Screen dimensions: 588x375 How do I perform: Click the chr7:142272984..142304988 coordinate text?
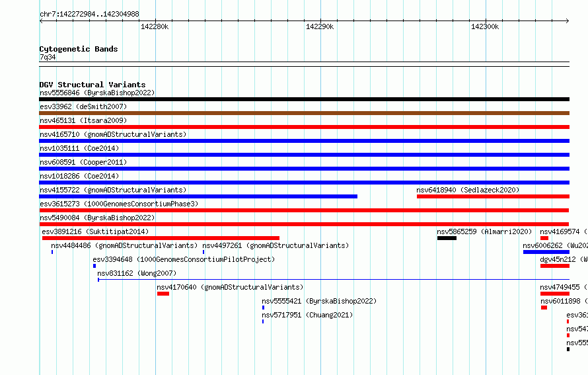click(89, 15)
